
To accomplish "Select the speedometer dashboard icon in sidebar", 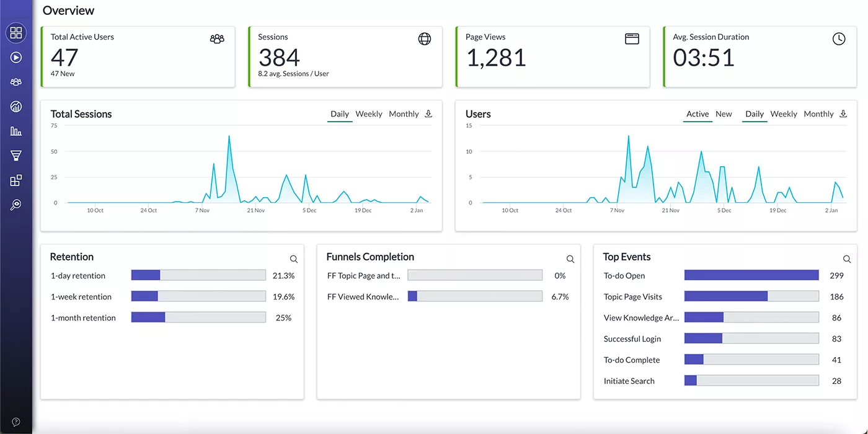I will pos(16,106).
